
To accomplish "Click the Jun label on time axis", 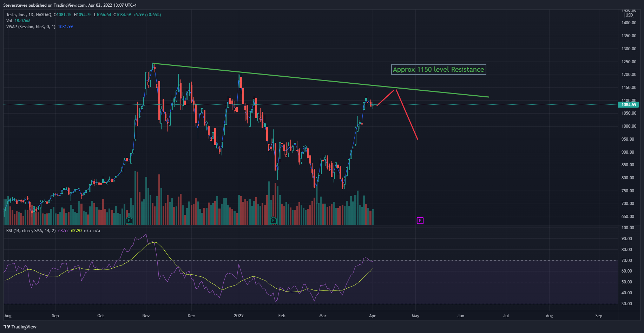I will (x=461, y=316).
